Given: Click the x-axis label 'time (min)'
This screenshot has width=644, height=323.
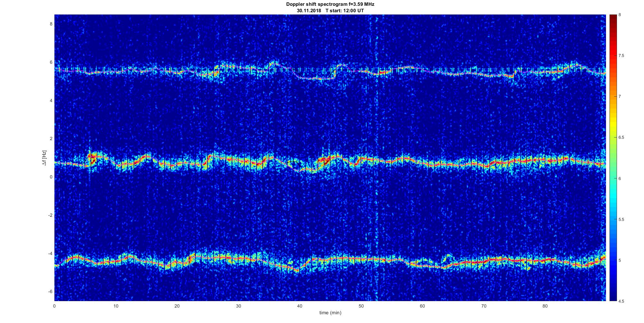Looking at the screenshot, I should [x=330, y=313].
